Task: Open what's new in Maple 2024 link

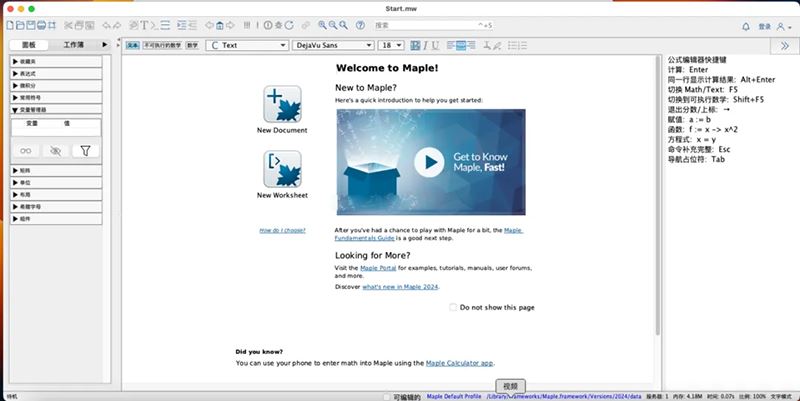Action: coord(400,287)
